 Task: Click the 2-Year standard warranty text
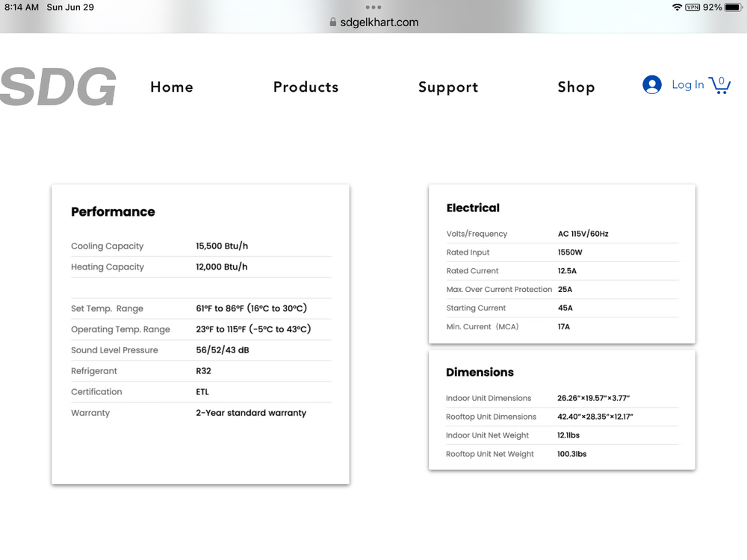(251, 413)
